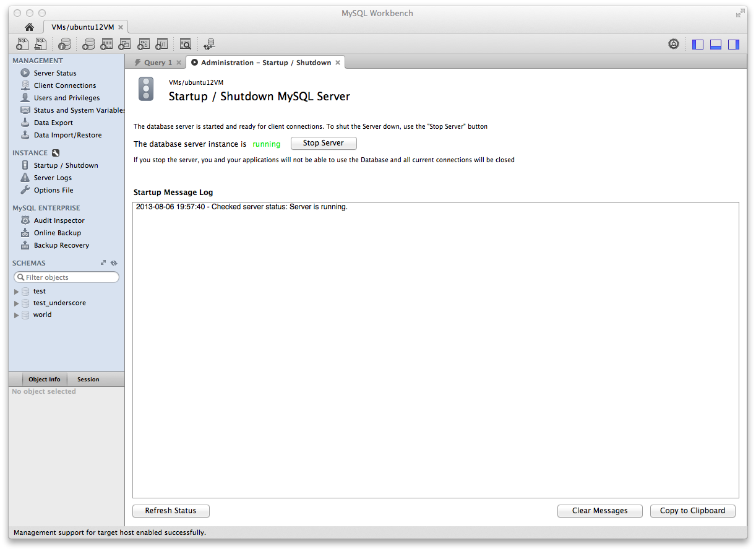Toggle the bottom output panel visibility
The height and width of the screenshot is (551, 756).
pyautogui.click(x=716, y=45)
